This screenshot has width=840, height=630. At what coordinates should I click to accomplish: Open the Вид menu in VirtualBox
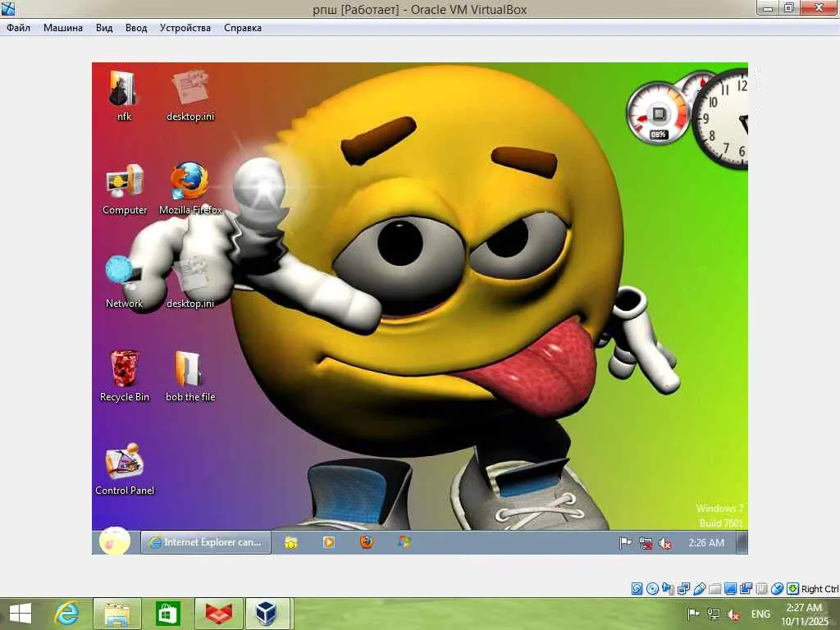(x=104, y=28)
